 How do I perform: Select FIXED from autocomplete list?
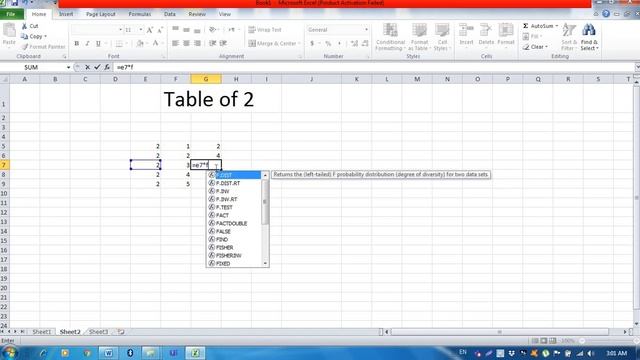(234, 264)
